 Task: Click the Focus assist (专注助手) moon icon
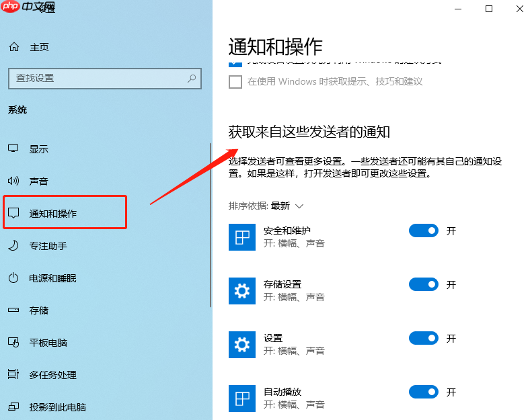tap(13, 246)
